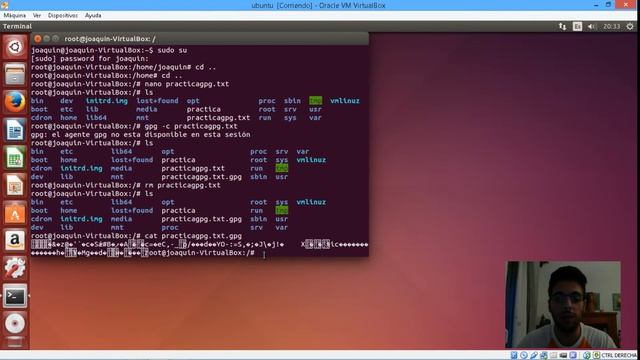Click '[sudo] password for joaquin:' line
Screen dimensions: 640x360
pos(90,59)
